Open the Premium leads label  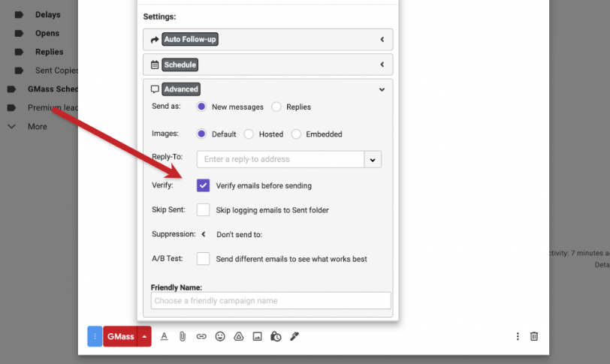pos(53,108)
